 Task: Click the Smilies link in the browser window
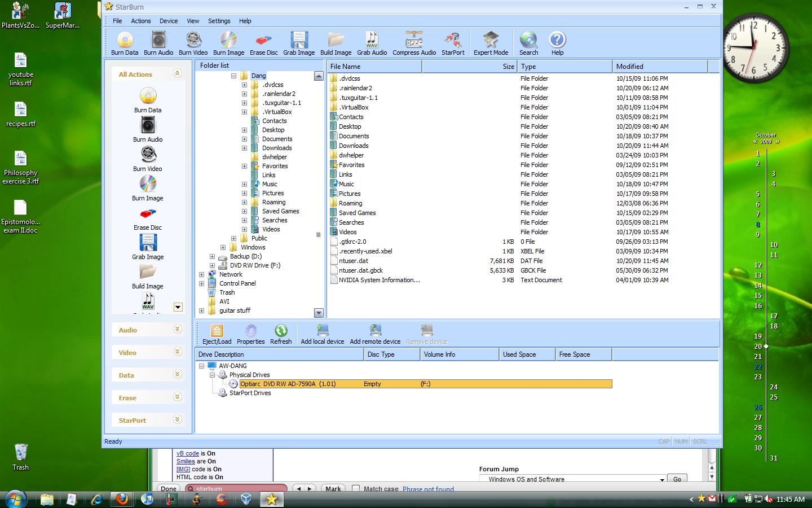pyautogui.click(x=186, y=461)
